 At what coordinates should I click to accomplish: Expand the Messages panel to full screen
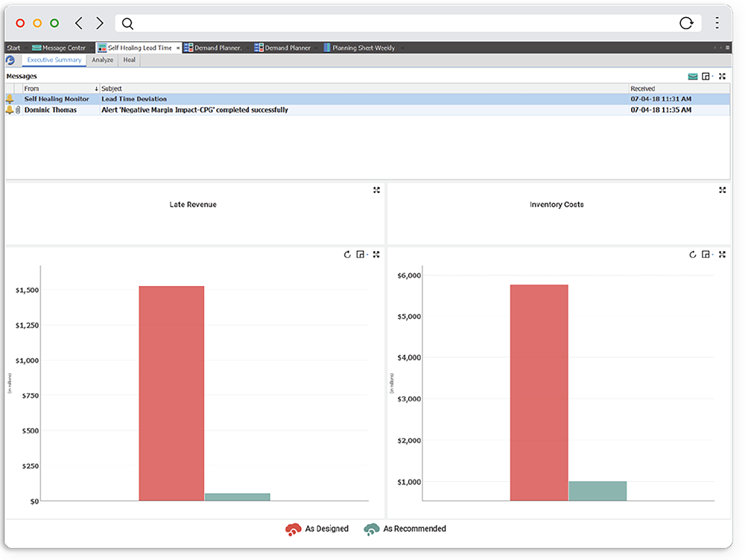tap(722, 76)
